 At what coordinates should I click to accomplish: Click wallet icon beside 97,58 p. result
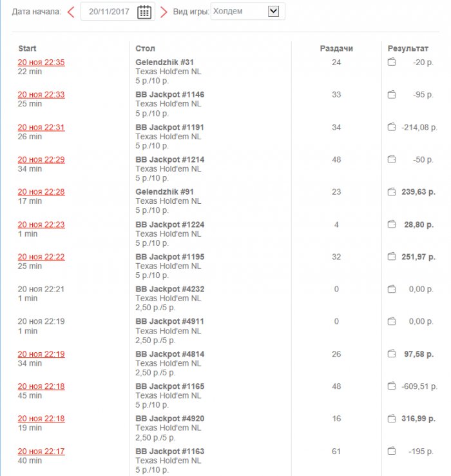point(391,354)
